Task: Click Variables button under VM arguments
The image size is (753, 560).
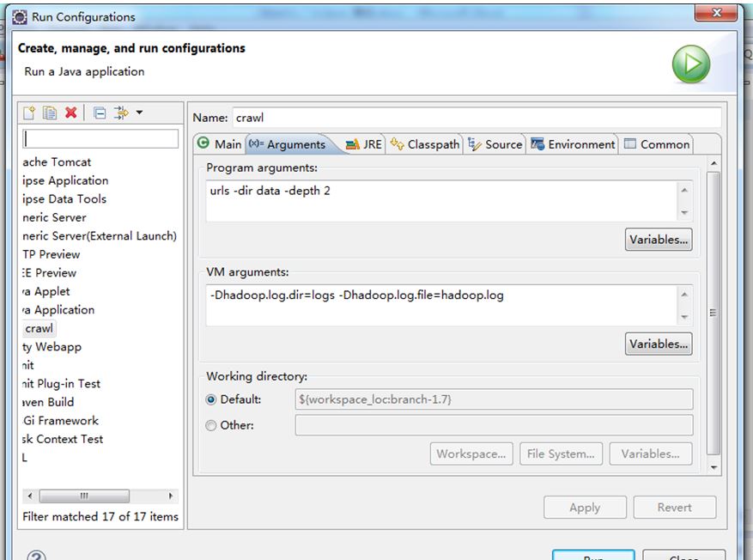Action: tap(658, 344)
